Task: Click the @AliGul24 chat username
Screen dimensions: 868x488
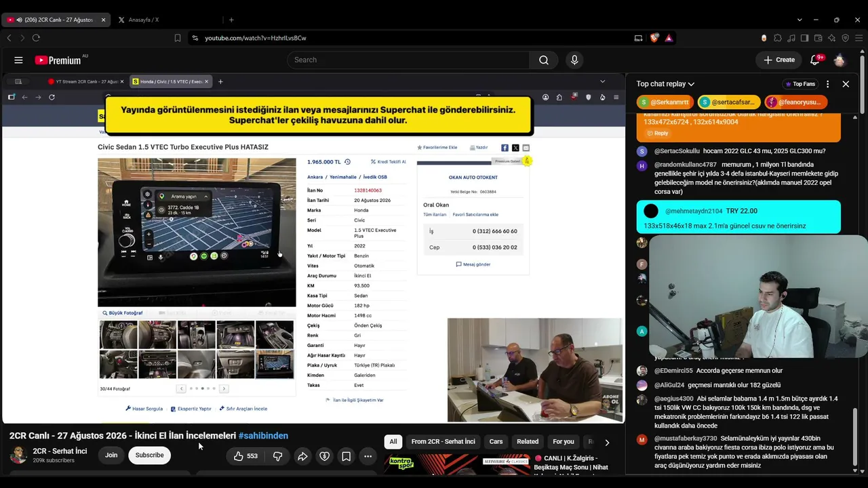Action: pos(669,385)
